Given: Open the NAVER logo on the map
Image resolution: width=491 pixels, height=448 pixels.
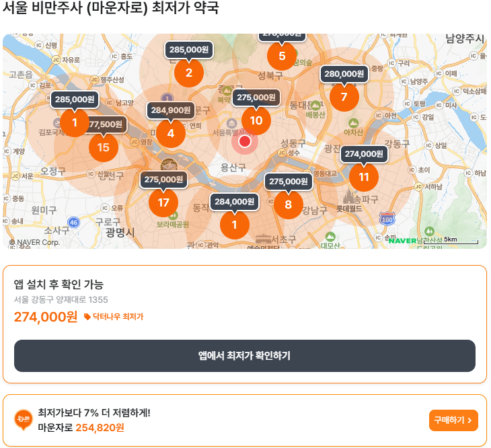Looking at the screenshot, I should 402,241.
